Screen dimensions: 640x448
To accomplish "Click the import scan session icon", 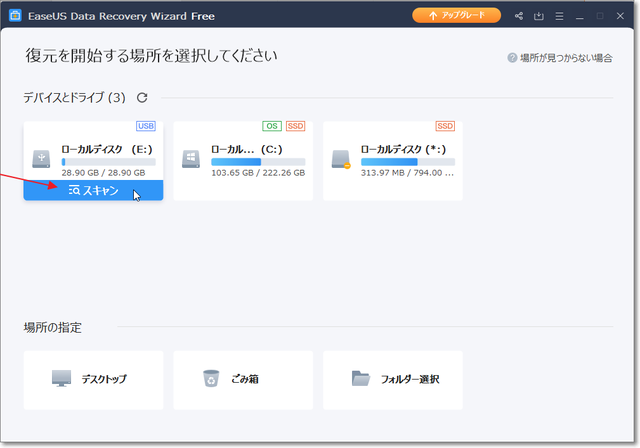I will [540, 16].
